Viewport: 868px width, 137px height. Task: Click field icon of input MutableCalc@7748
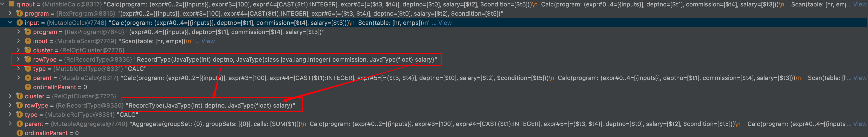(20, 23)
